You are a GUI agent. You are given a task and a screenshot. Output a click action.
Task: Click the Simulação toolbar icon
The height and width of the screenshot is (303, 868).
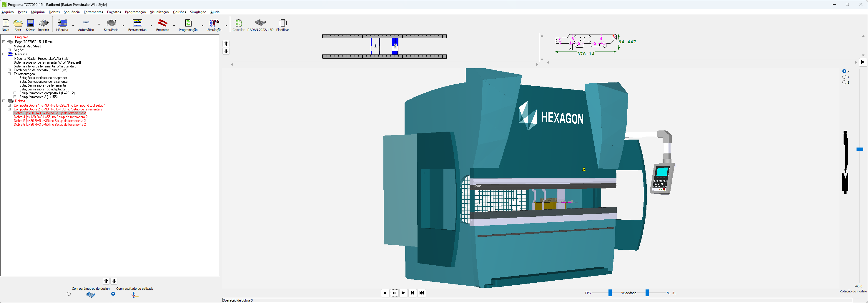point(214,23)
